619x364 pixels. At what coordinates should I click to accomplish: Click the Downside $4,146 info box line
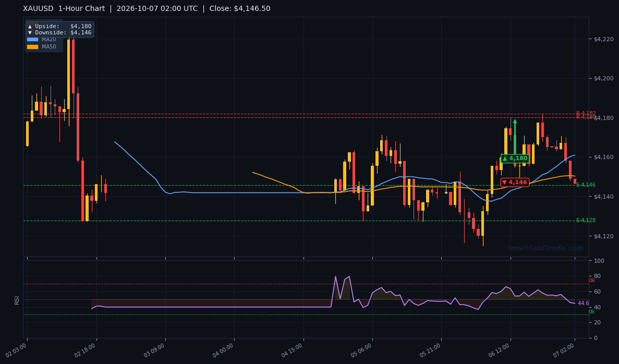pyautogui.click(x=59, y=33)
